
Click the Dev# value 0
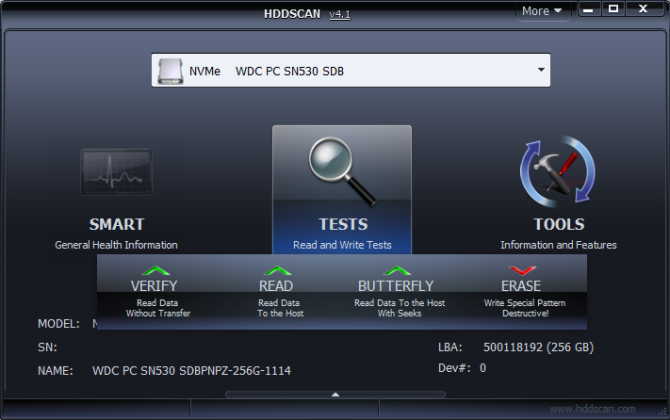(483, 368)
